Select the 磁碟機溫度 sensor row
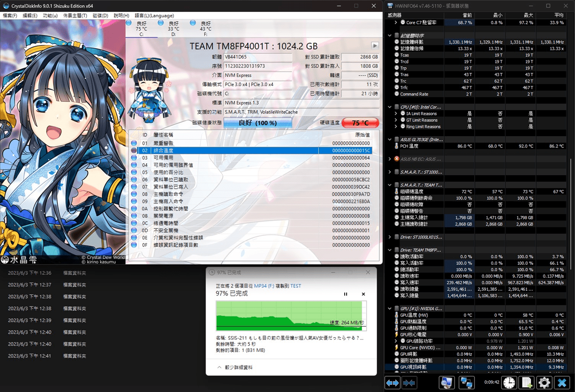The image size is (575, 392). pos(476,192)
